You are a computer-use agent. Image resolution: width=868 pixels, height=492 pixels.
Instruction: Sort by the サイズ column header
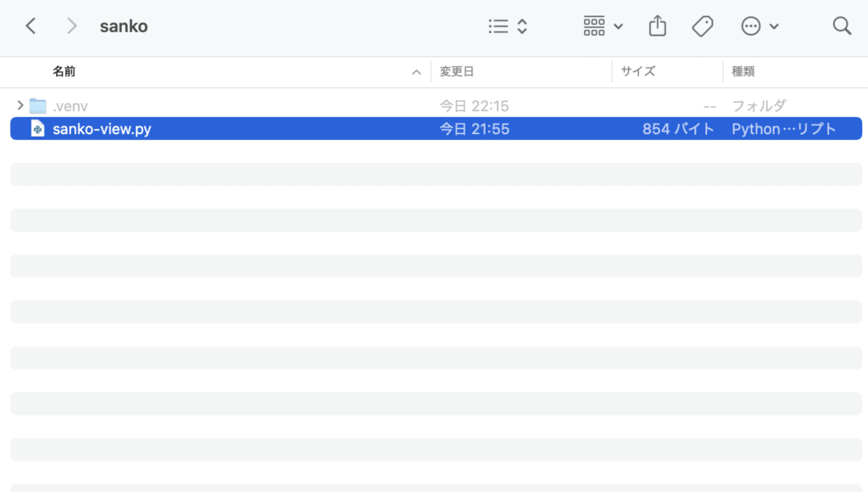(x=637, y=72)
